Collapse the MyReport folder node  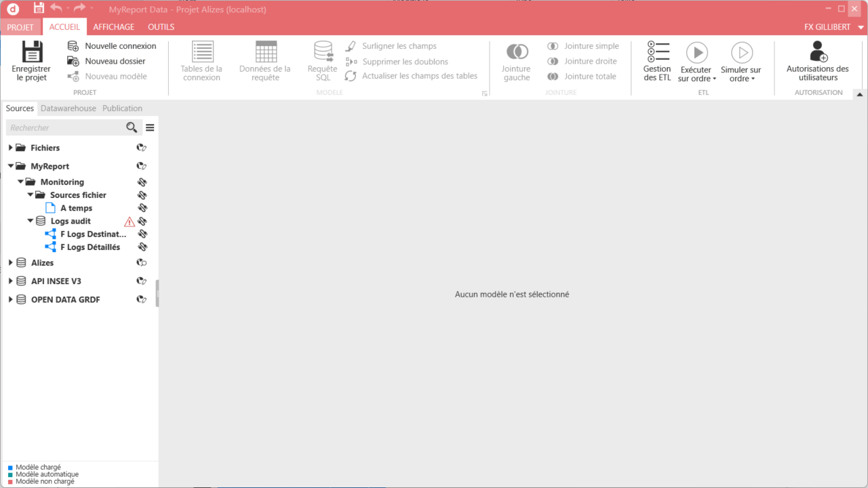(x=11, y=166)
